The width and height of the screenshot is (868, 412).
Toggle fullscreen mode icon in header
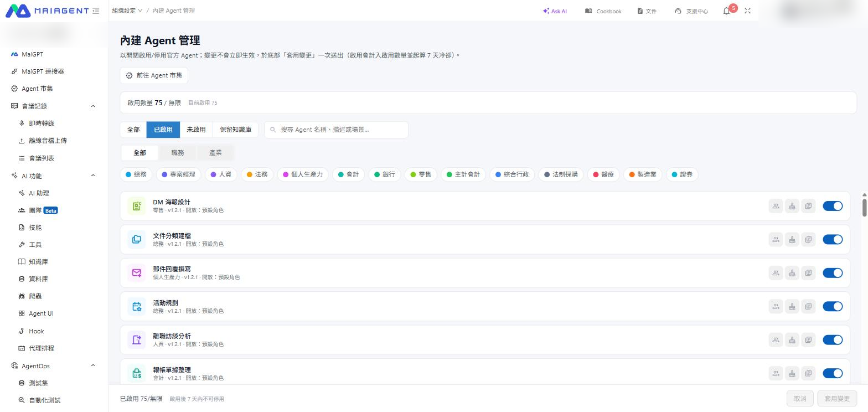(748, 11)
